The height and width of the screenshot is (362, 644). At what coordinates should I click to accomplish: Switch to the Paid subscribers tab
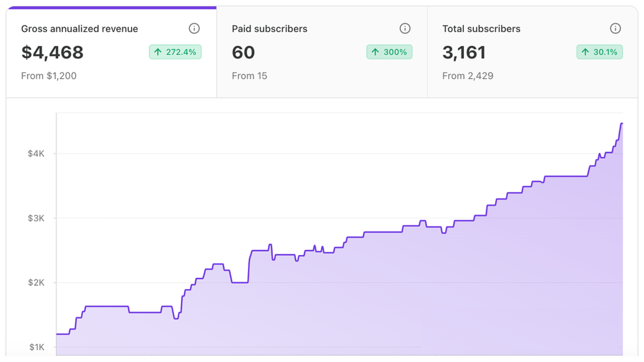pyautogui.click(x=270, y=29)
